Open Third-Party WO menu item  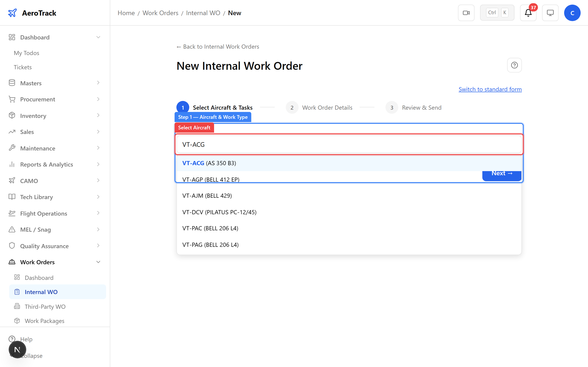[x=45, y=307]
